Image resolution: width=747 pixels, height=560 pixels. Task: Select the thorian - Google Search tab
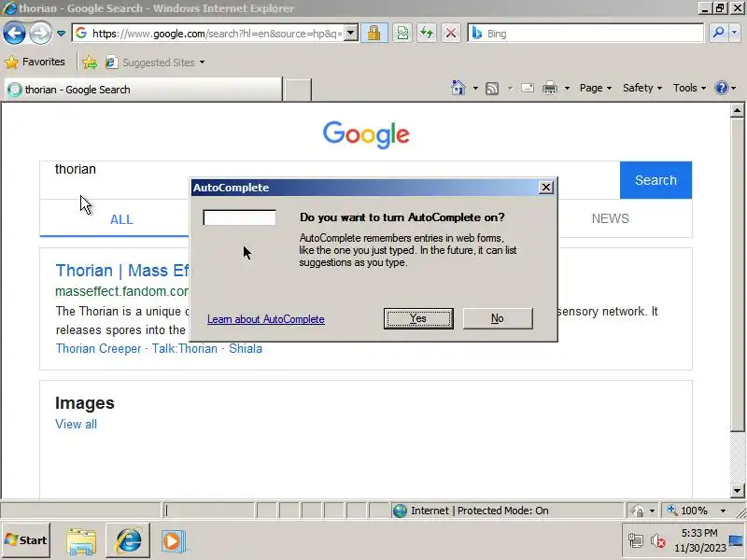[143, 90]
